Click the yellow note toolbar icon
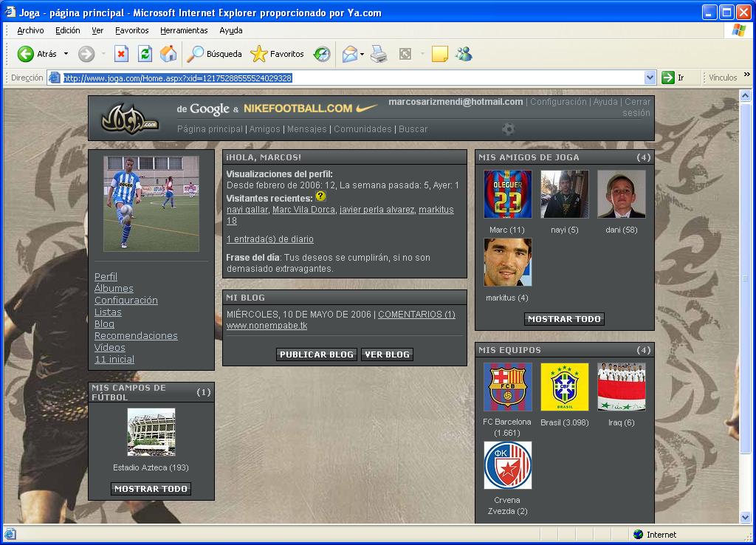The width and height of the screenshot is (756, 545). (x=440, y=54)
